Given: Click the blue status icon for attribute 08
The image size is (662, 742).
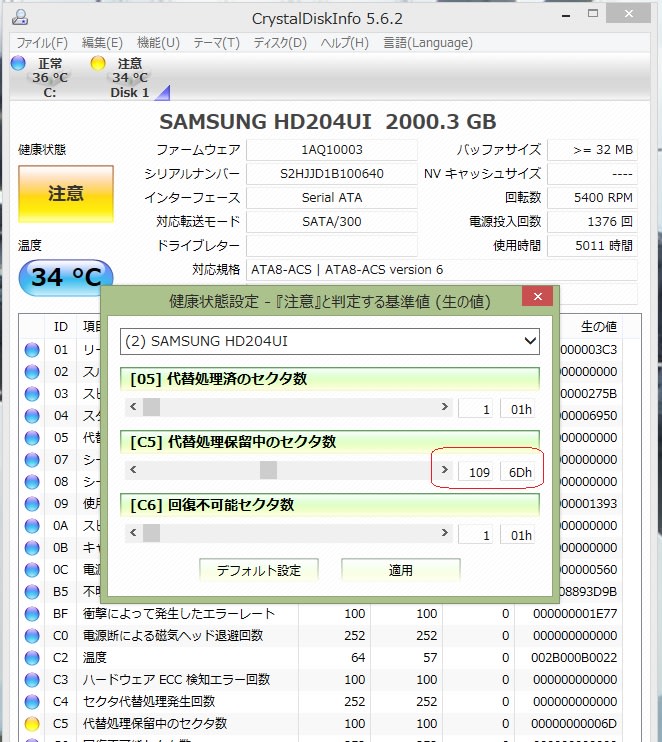Looking at the screenshot, I should [x=32, y=482].
